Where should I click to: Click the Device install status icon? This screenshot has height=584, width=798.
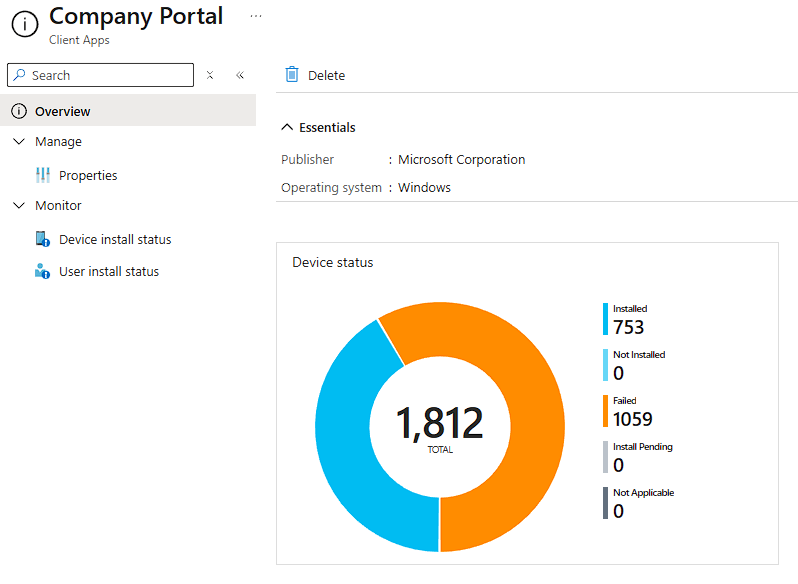[42, 239]
